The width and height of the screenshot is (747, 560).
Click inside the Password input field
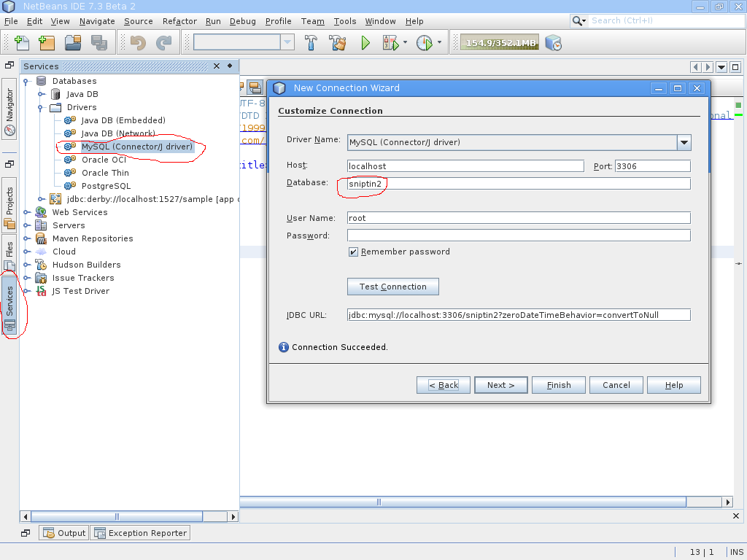(x=518, y=235)
